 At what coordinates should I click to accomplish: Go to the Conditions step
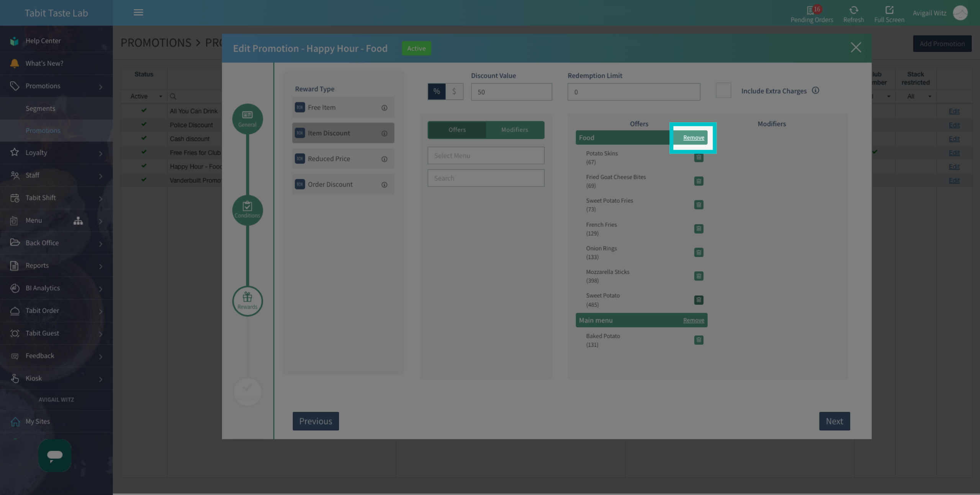pos(247,210)
